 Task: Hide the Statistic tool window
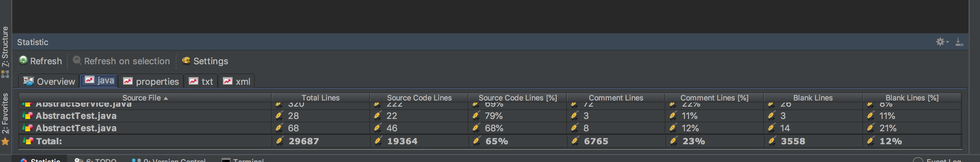[x=959, y=42]
